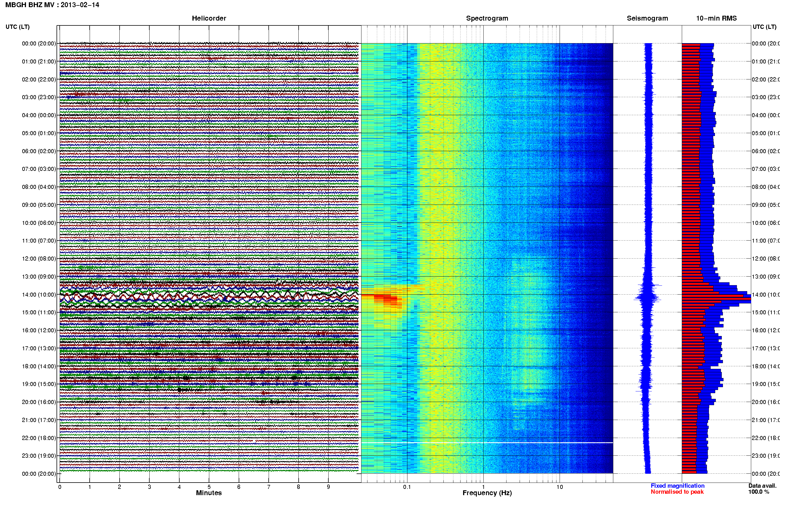Image resolution: width=812 pixels, height=508 pixels.
Task: Click the left time label '23:00 (19:00)'
Action: tap(39, 456)
